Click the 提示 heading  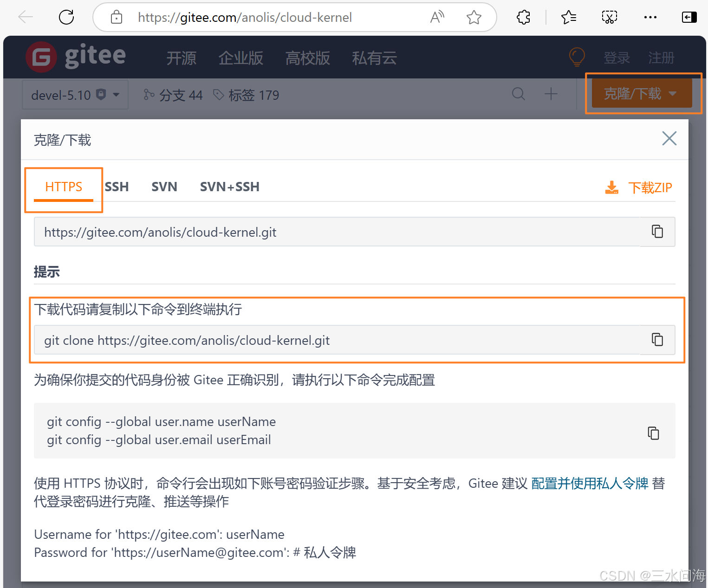pos(46,271)
